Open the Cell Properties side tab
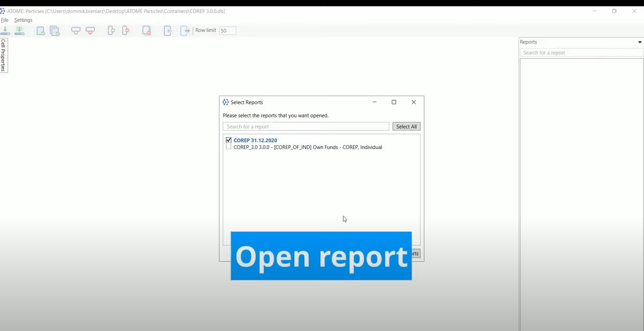Screen dimensions: 644x331 pyautogui.click(x=4, y=55)
